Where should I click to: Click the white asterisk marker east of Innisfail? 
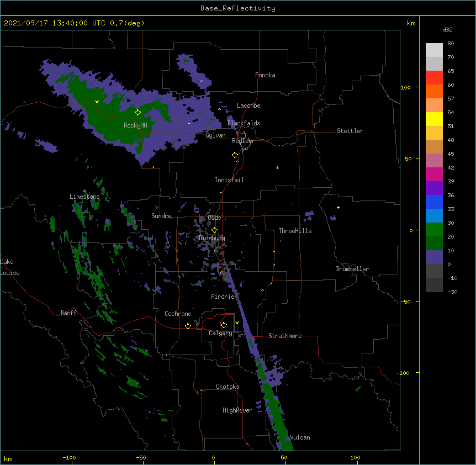tap(277, 167)
